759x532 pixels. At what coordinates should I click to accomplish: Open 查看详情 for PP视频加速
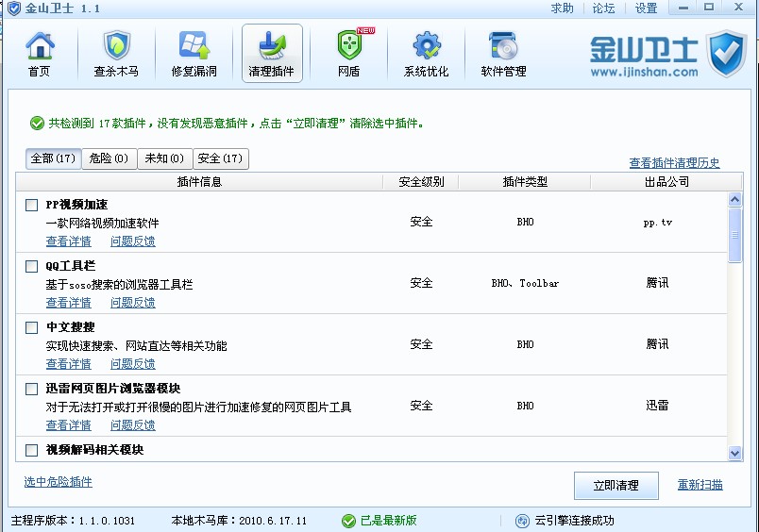(69, 241)
